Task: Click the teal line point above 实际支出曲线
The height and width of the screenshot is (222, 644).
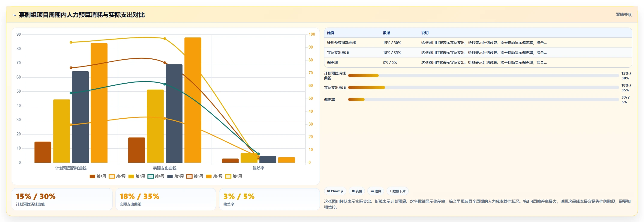Action: 165,84
